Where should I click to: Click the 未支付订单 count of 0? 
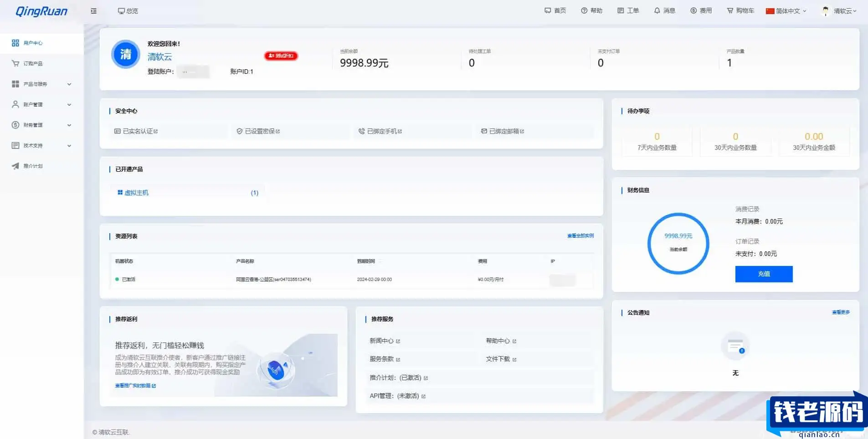pos(601,63)
